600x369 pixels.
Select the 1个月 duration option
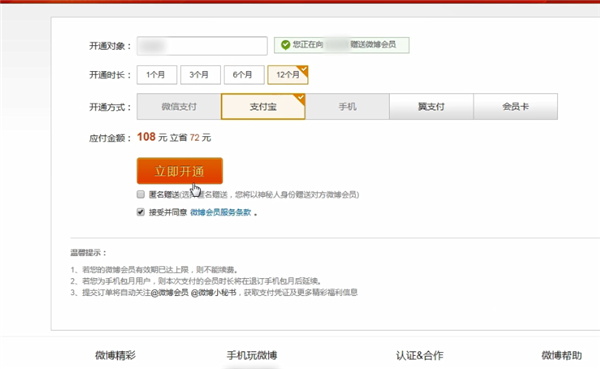click(157, 75)
